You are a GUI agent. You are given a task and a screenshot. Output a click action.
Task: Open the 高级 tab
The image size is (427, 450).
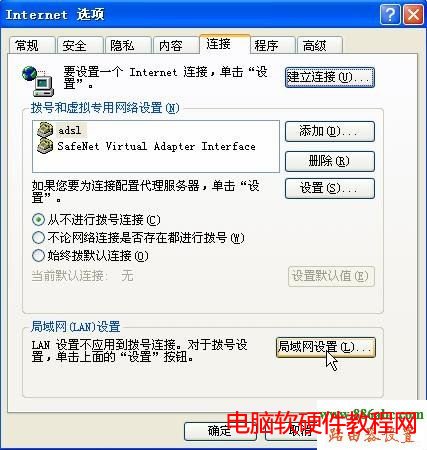pyautogui.click(x=320, y=45)
